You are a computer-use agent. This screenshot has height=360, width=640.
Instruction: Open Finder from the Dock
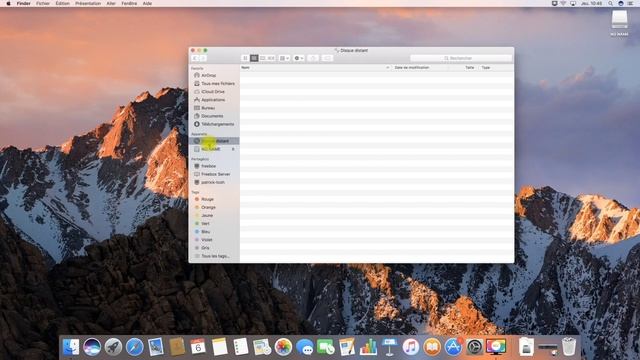tap(71, 347)
